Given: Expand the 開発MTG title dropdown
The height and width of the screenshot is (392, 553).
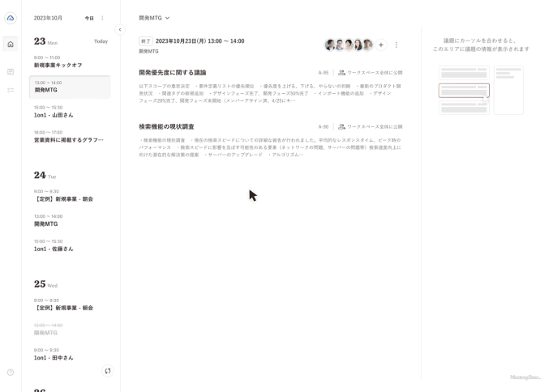Looking at the screenshot, I should tap(154, 18).
